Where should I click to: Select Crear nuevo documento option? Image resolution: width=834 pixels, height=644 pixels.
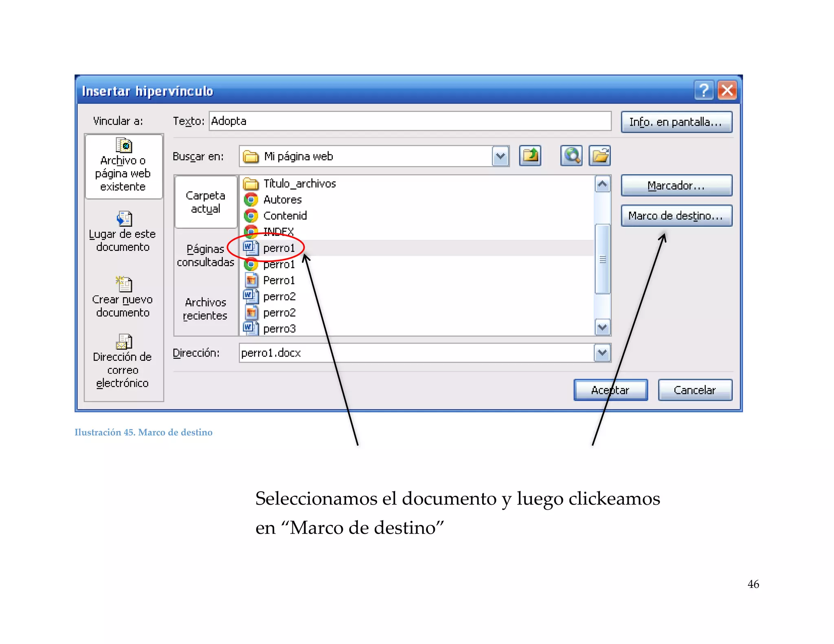[123, 297]
